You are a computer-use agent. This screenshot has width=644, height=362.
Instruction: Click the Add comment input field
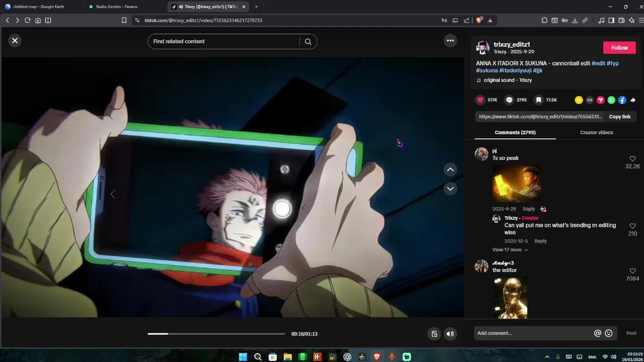pyautogui.click(x=533, y=333)
